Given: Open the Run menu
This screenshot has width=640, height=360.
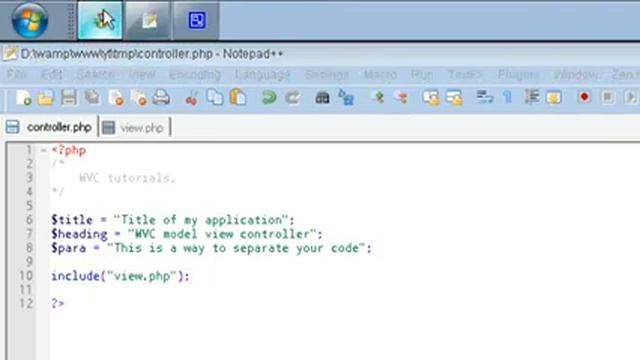Looking at the screenshot, I should pyautogui.click(x=422, y=75).
